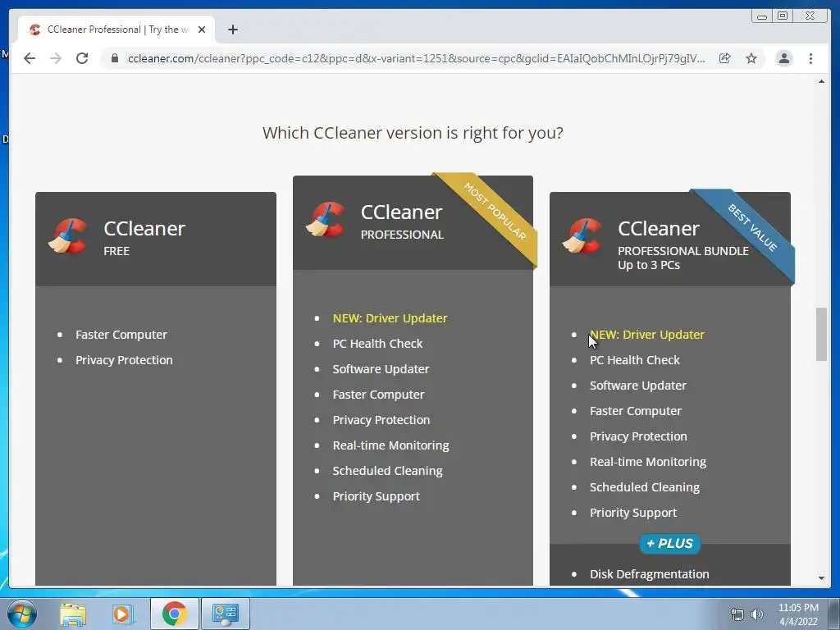The image size is (840, 630).
Task: Click Priority Support under Bundle
Action: point(633,513)
